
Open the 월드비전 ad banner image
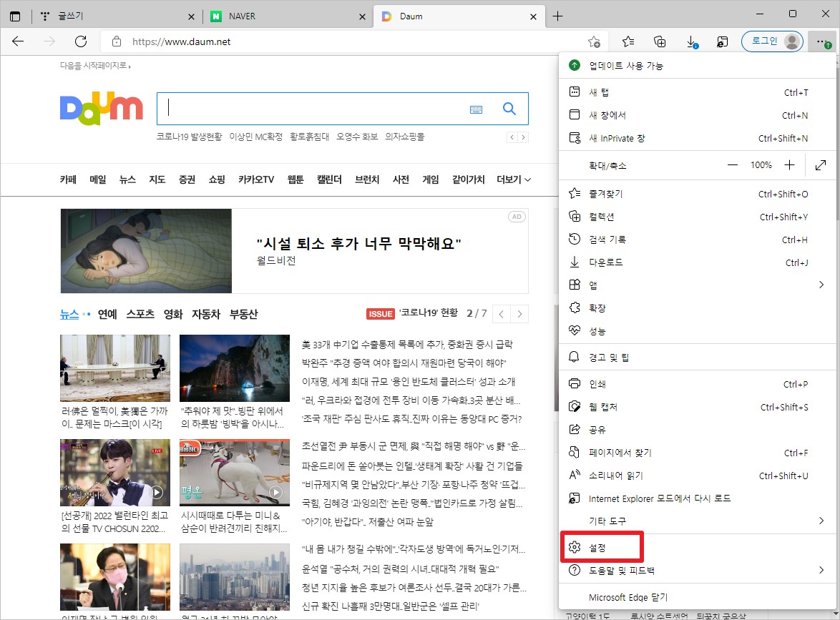(x=146, y=251)
